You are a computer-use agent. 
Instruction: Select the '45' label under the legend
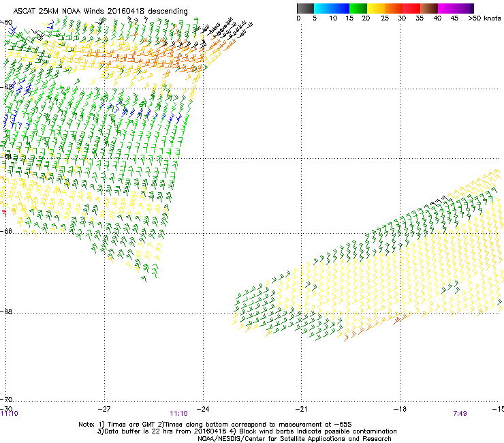[x=454, y=18]
